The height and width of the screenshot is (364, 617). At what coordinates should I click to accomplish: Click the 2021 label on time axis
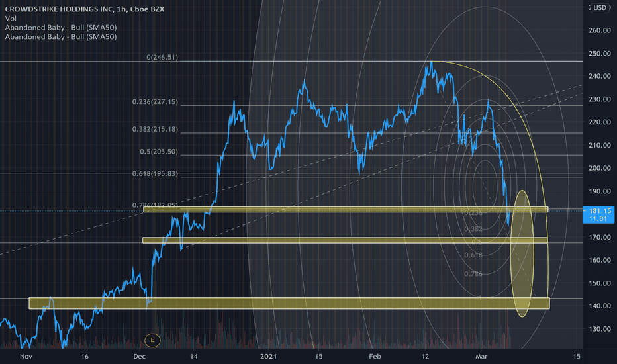pos(268,357)
